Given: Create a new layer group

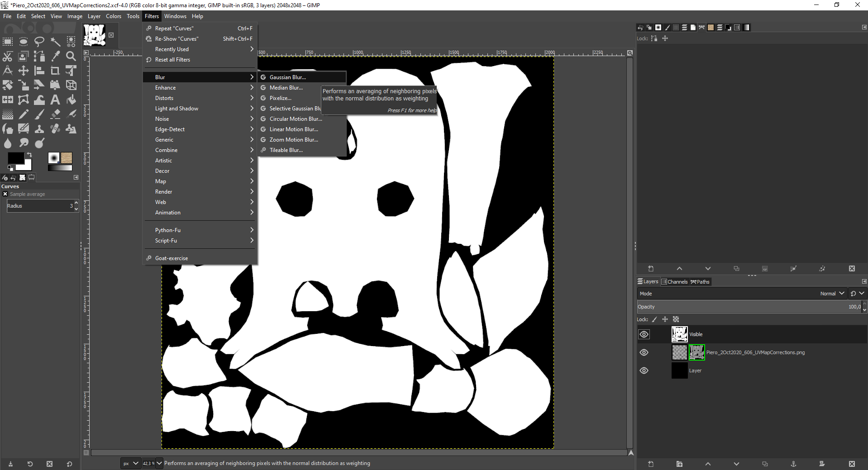Looking at the screenshot, I should coord(679,464).
